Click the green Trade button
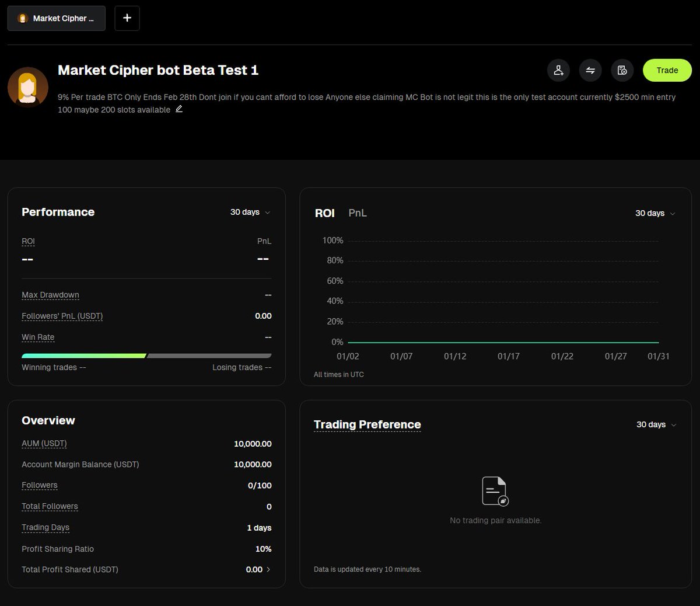 667,70
